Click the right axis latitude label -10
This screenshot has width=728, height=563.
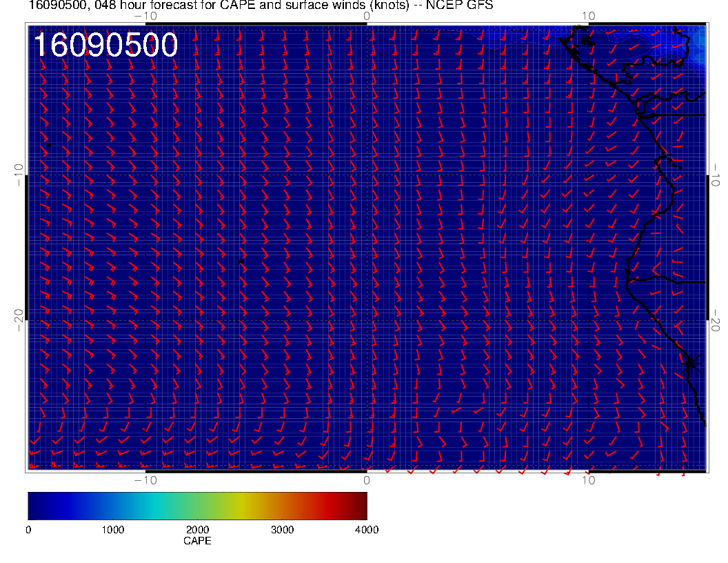(715, 175)
